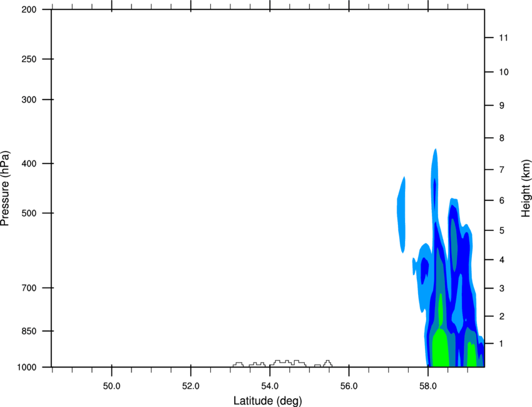
Task: Click the isolated light-blue contour near 500 hPa
Action: click(x=401, y=215)
